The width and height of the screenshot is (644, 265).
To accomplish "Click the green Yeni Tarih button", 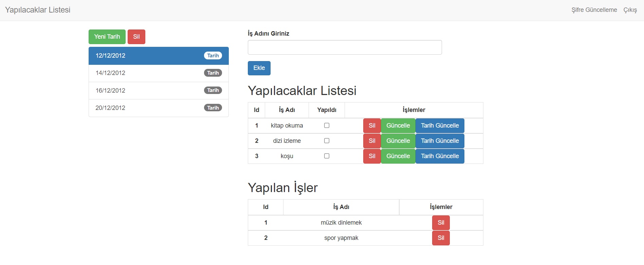I will (107, 37).
